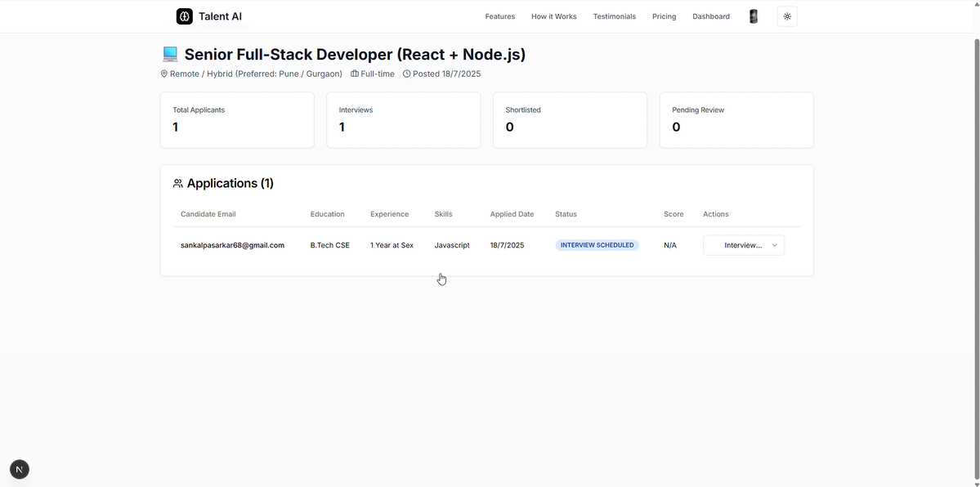Viewport: 980px width, 487px height.
Task: Click the Next.js dev tools badge
Action: coord(20,469)
